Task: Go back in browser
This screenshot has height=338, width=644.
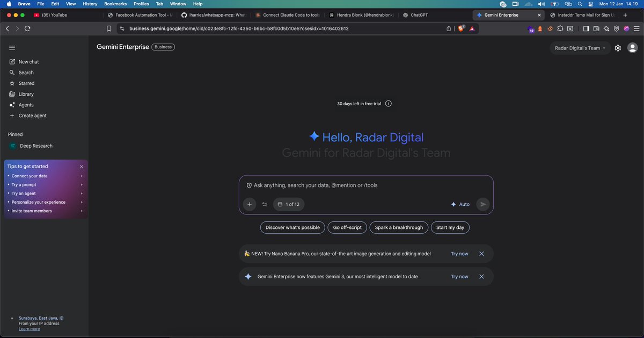Action: (x=7, y=28)
